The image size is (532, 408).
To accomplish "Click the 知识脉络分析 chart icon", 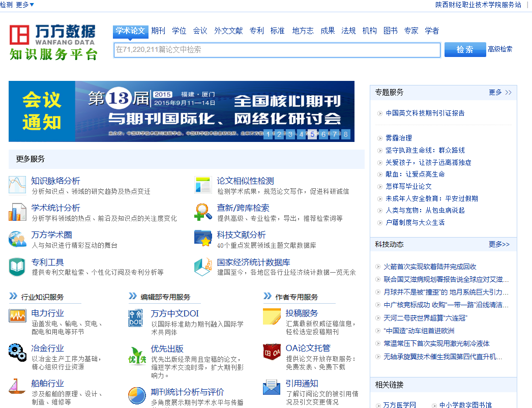I will pos(17,185).
